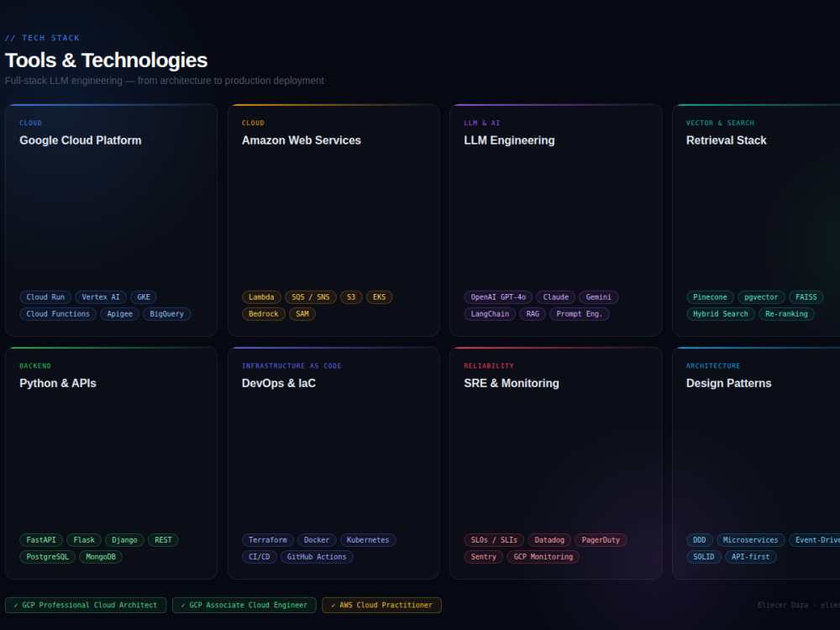Select the SQS / SNS tag
840x630 pixels.
pyautogui.click(x=311, y=297)
